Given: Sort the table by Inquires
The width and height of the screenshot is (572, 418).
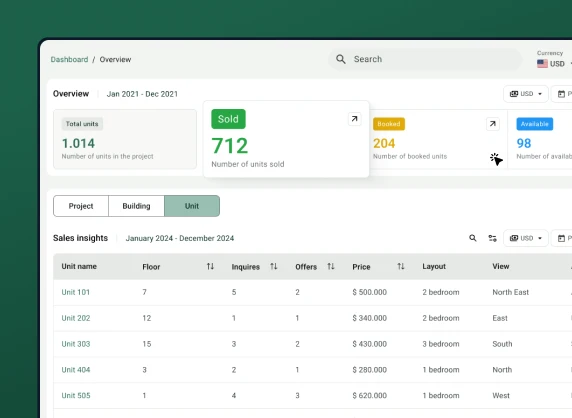Looking at the screenshot, I should [x=274, y=267].
